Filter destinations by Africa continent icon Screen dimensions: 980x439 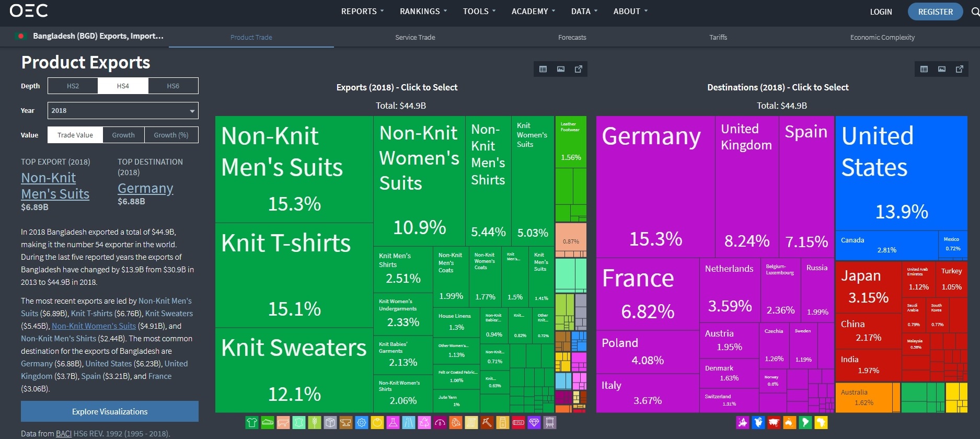[x=821, y=422]
